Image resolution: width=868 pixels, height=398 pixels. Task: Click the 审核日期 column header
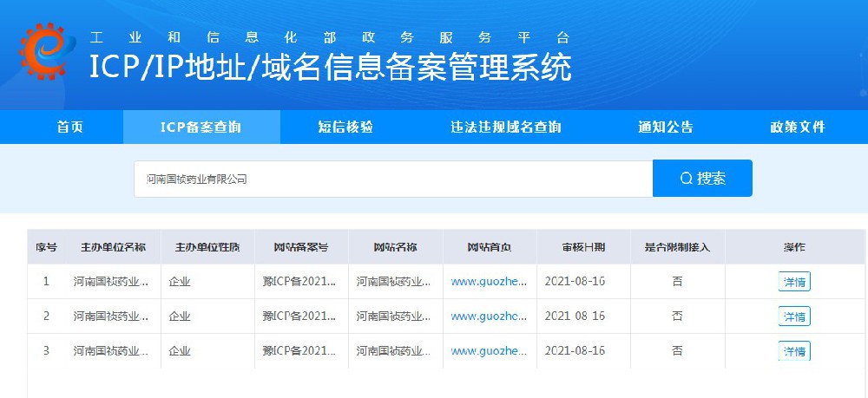click(x=583, y=247)
